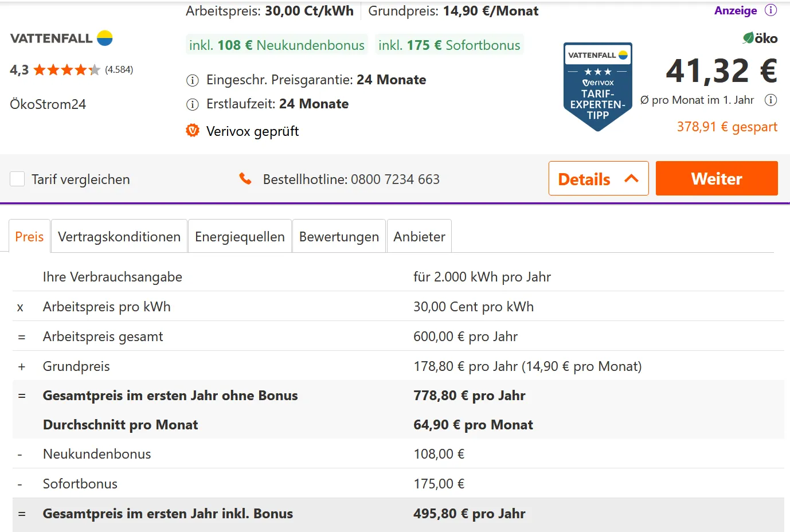This screenshot has width=790, height=532.
Task: Click the 108 € Neukundenbonus badge
Action: pos(277,45)
